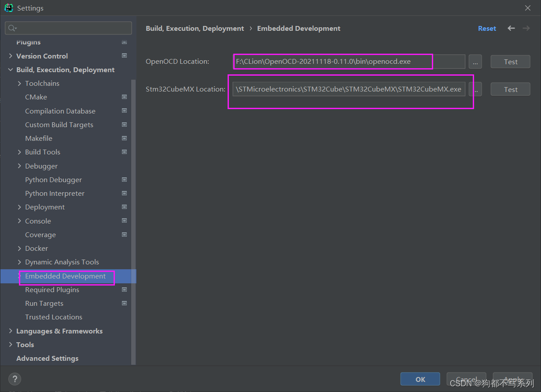This screenshot has width=541, height=392.
Task: Click the 'Stm32CubeMX Location:' label
Action: [x=185, y=89]
